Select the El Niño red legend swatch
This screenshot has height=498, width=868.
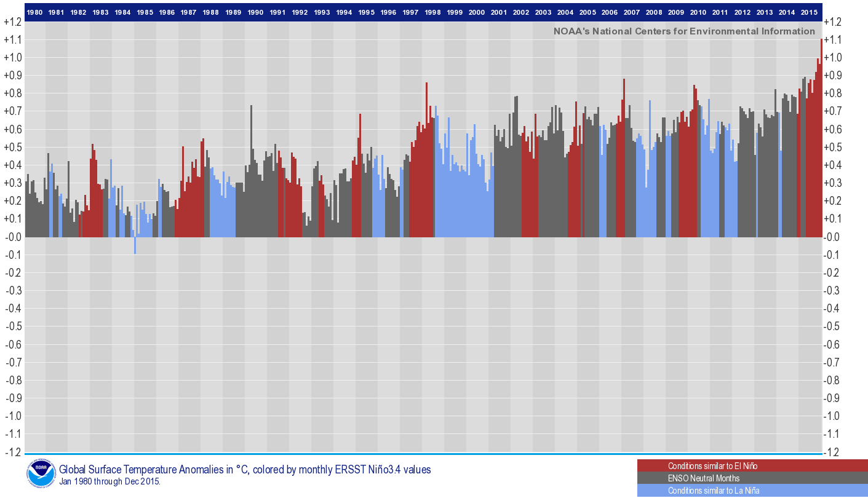(752, 466)
